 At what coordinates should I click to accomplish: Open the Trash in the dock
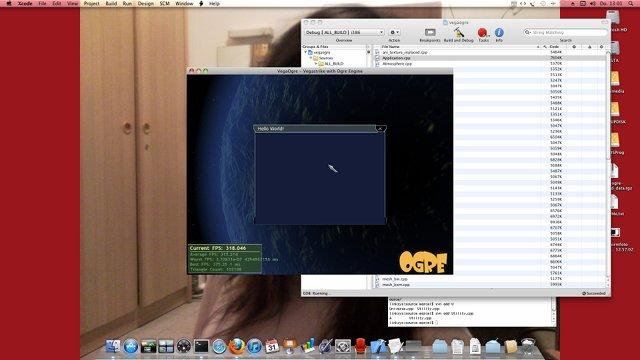[x=528, y=346]
